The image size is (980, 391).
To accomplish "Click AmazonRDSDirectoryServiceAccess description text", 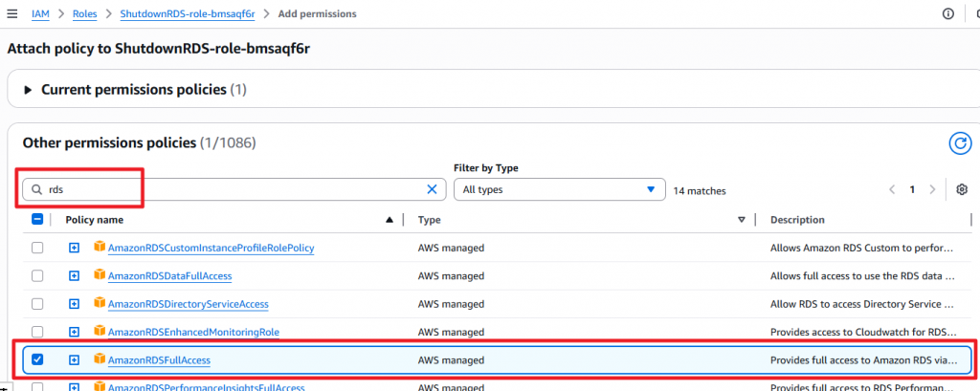I will (x=862, y=304).
